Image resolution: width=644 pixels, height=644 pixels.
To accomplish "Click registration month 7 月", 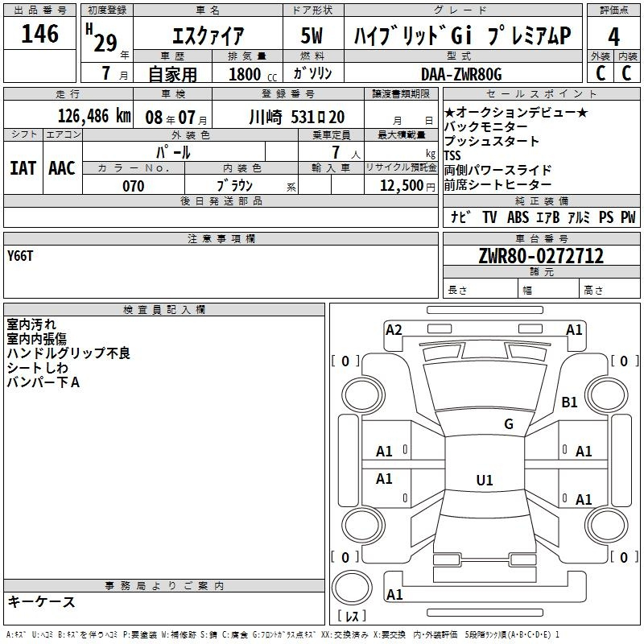I will (x=115, y=73).
